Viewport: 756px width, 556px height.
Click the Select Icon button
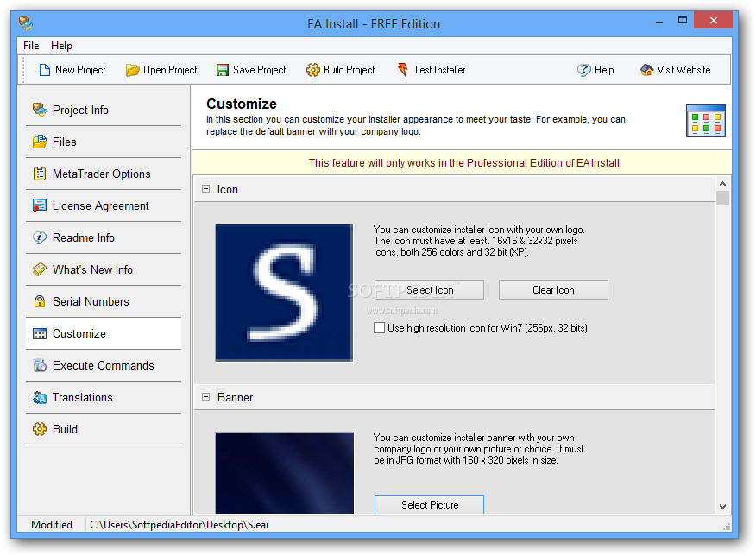429,290
